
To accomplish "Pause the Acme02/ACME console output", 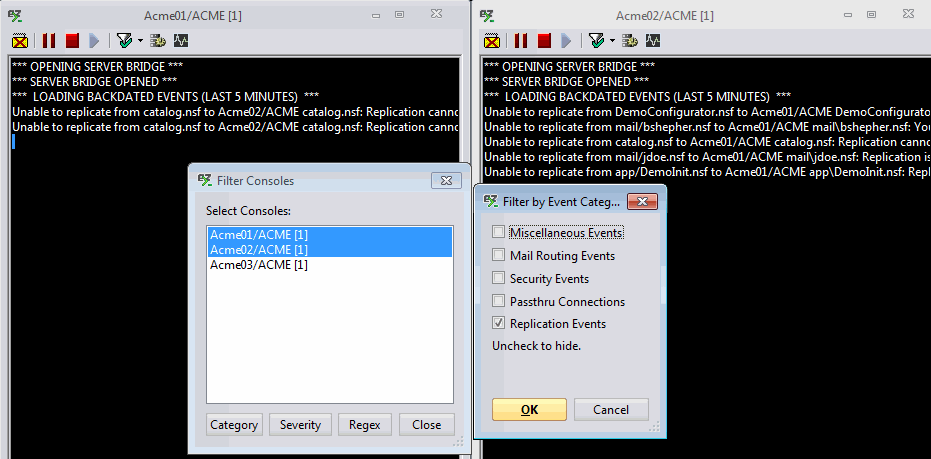I will (x=520, y=41).
